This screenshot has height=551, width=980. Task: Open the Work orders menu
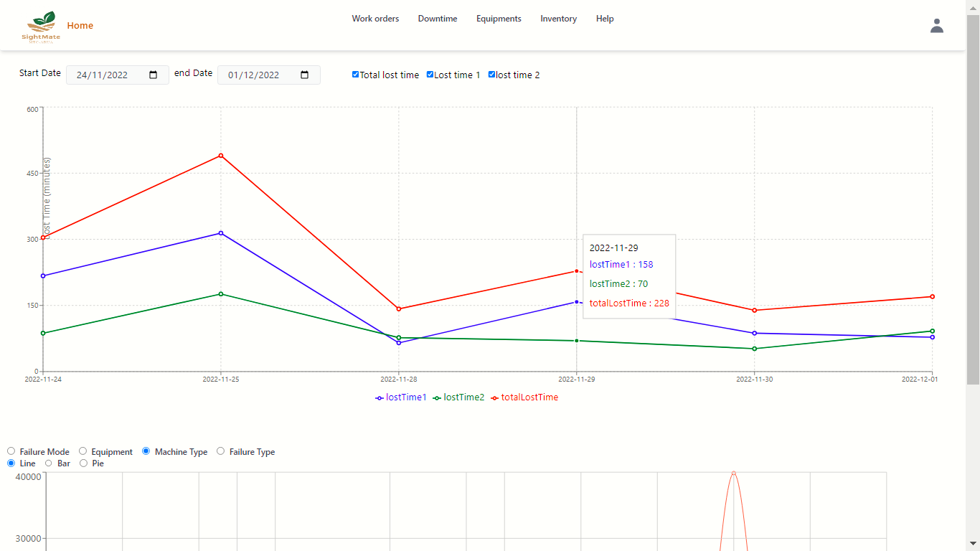coord(375,19)
